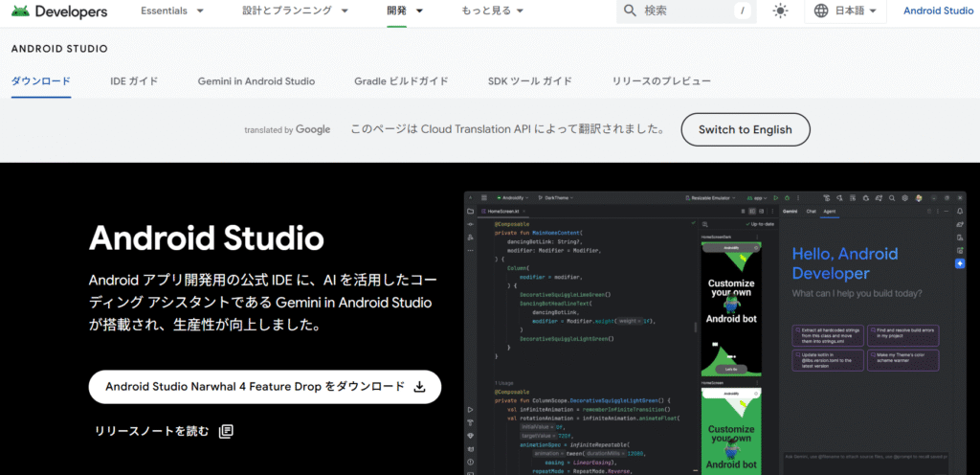Click the globe language icon
The image size is (980, 475).
click(821, 11)
